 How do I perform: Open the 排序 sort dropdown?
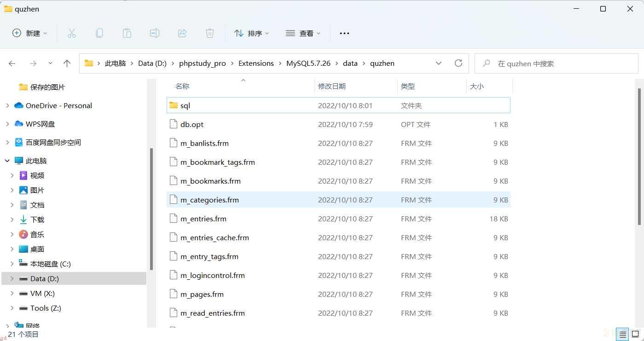tap(251, 33)
